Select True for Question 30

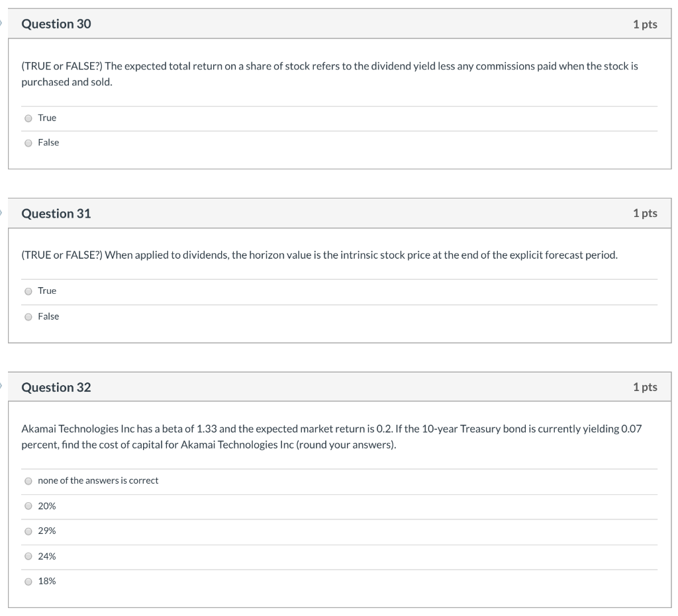tap(28, 118)
